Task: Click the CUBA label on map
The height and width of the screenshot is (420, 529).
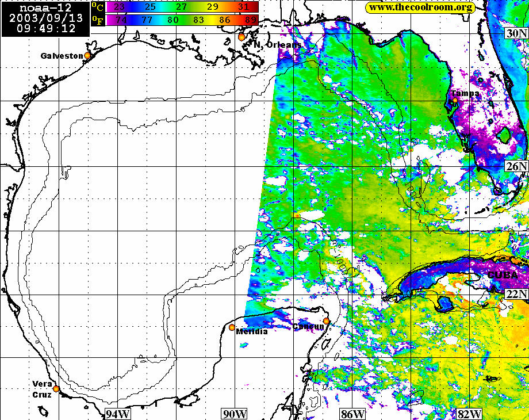Action: [x=503, y=275]
